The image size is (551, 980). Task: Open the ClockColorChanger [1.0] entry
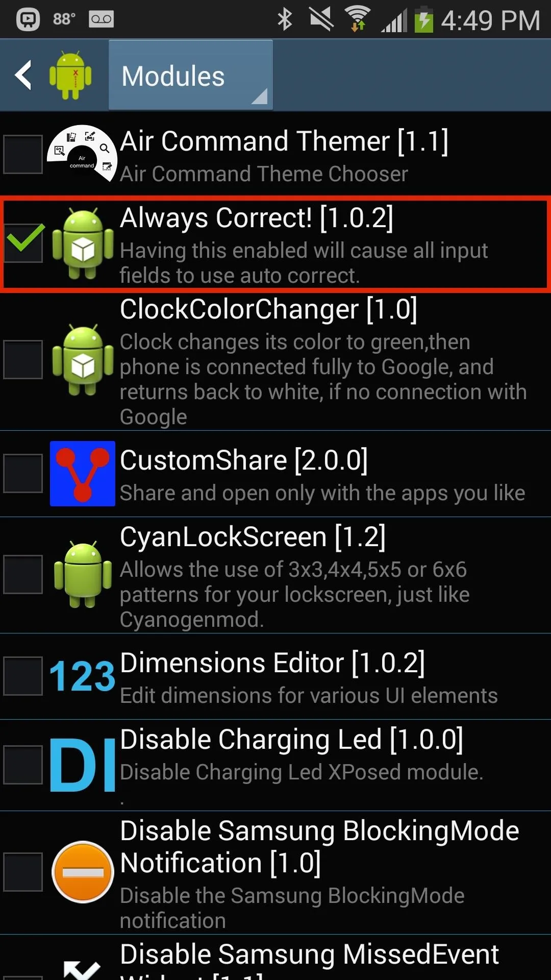[x=275, y=361]
